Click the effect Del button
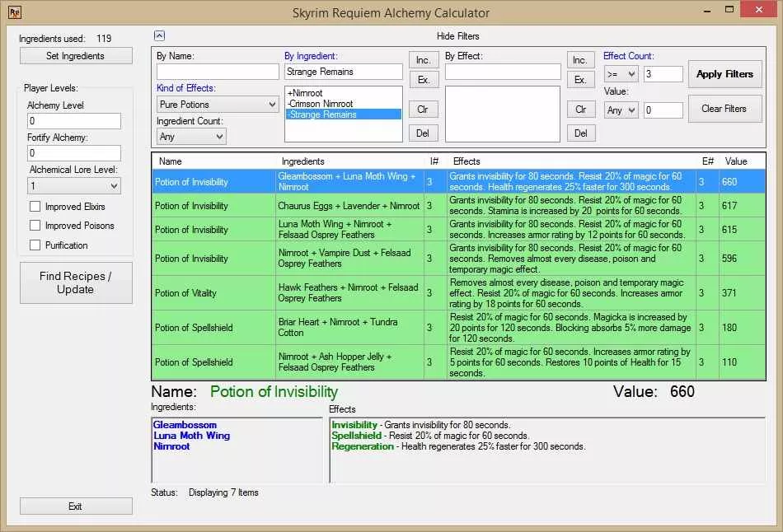This screenshot has width=783, height=532. pyautogui.click(x=581, y=133)
